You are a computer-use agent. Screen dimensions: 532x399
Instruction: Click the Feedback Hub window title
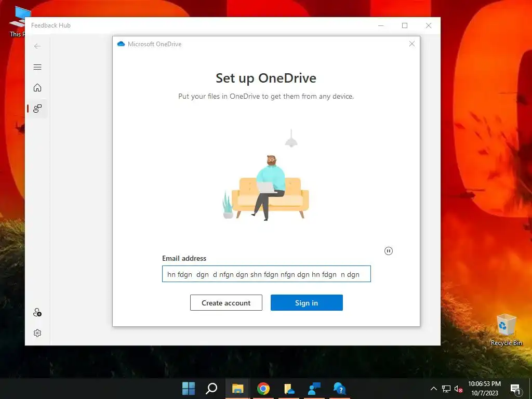pyautogui.click(x=51, y=25)
